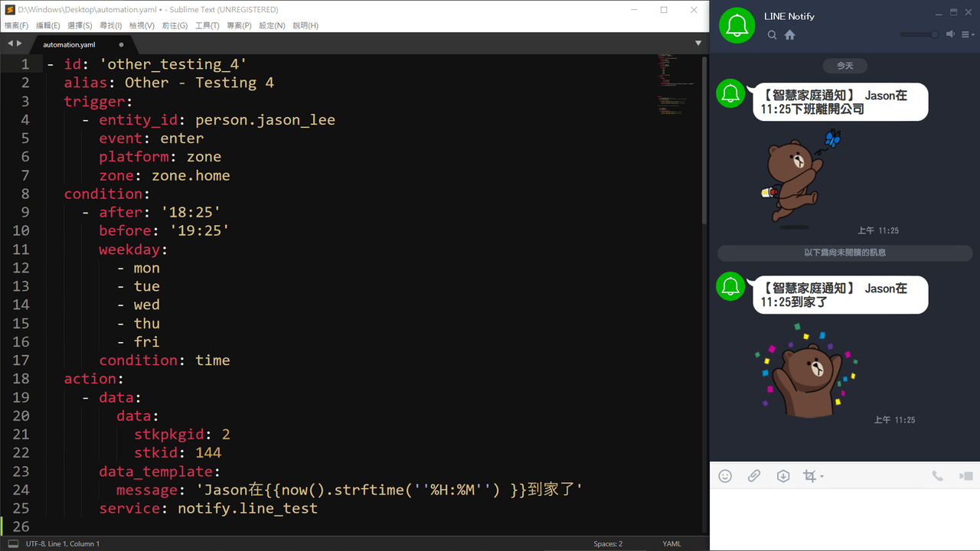Maximize the Sublime Text window
Screen dimensions: 980x551
coord(664,10)
